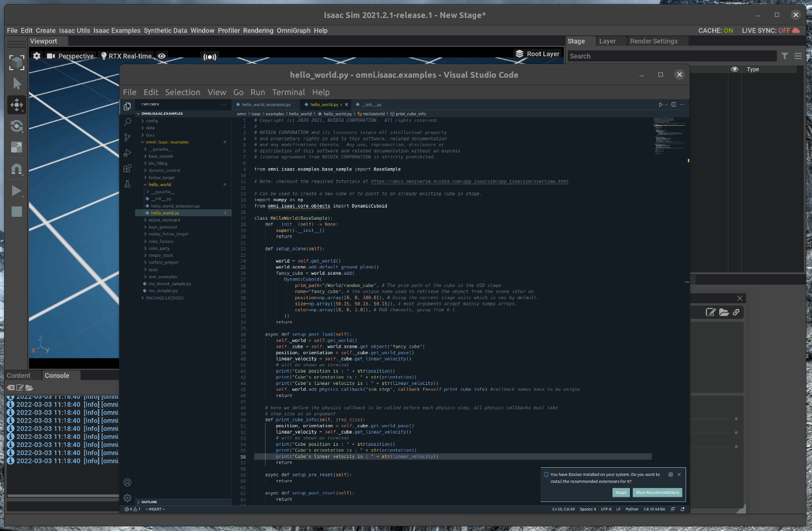Open VS Code Search activity icon
This screenshot has height=531, width=812.
(127, 122)
